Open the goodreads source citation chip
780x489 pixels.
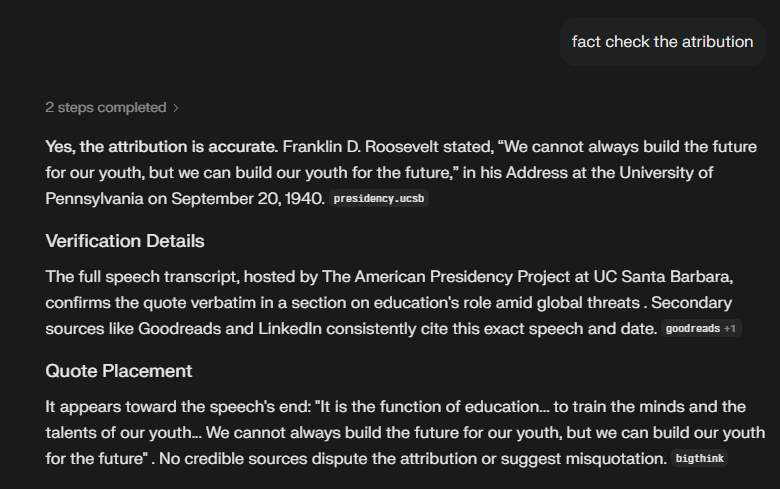click(x=692, y=329)
